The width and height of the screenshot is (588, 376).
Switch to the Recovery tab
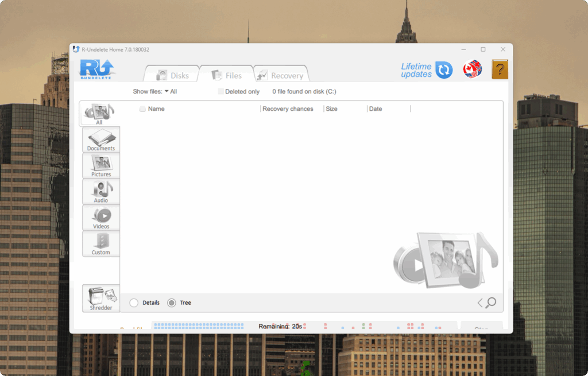click(281, 75)
